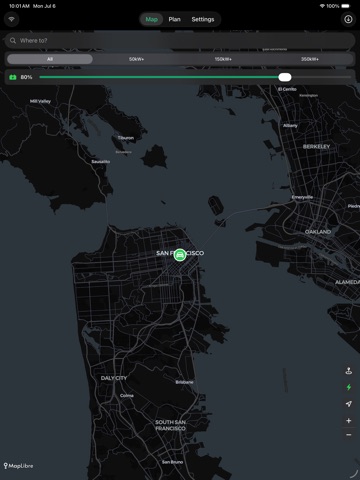Tap the 'DALY CITY' map label
360x480 pixels.
coord(114,378)
